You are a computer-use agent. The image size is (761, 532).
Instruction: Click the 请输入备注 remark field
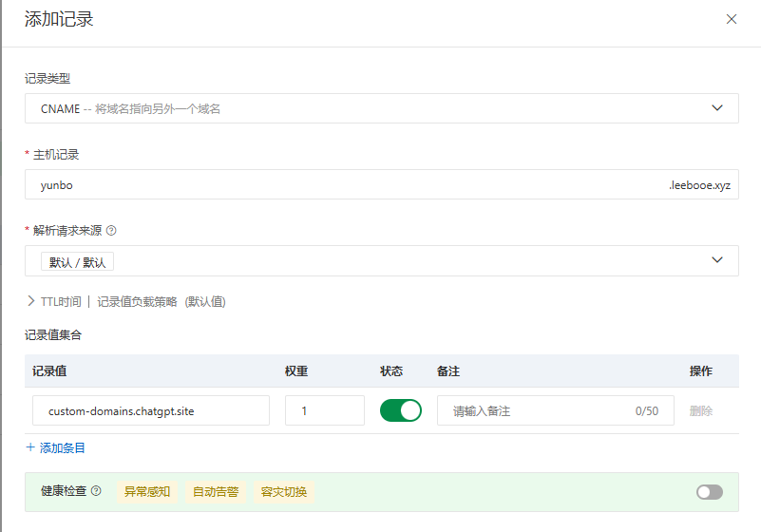555,410
